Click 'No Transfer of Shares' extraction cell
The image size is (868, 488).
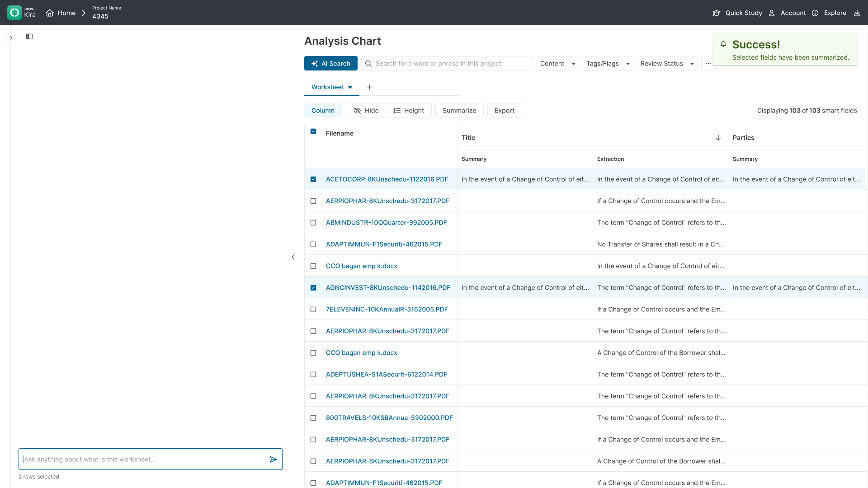coord(661,244)
